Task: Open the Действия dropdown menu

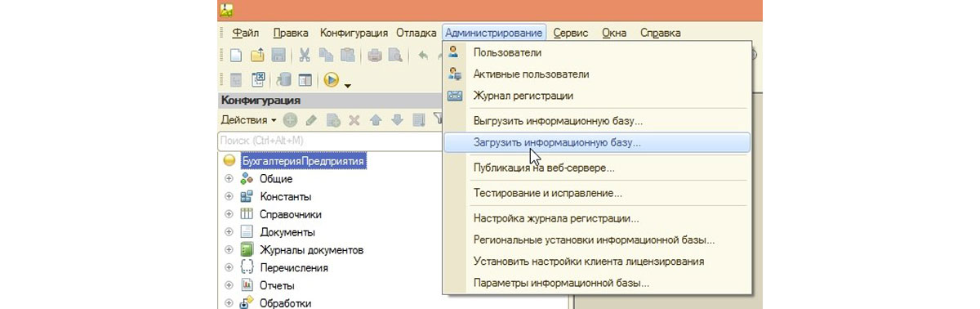Action: point(249,120)
